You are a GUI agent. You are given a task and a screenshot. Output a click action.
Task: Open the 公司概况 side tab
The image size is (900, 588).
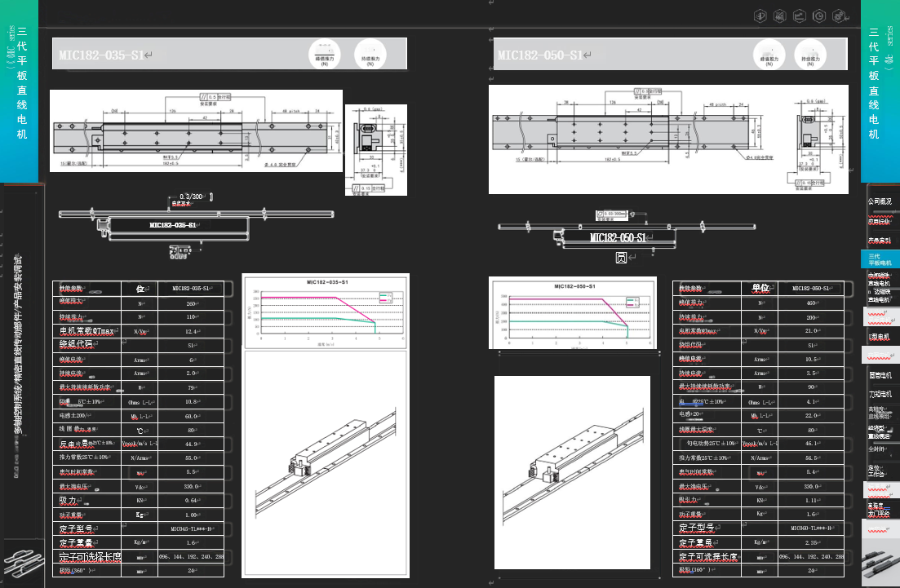pyautogui.click(x=880, y=201)
